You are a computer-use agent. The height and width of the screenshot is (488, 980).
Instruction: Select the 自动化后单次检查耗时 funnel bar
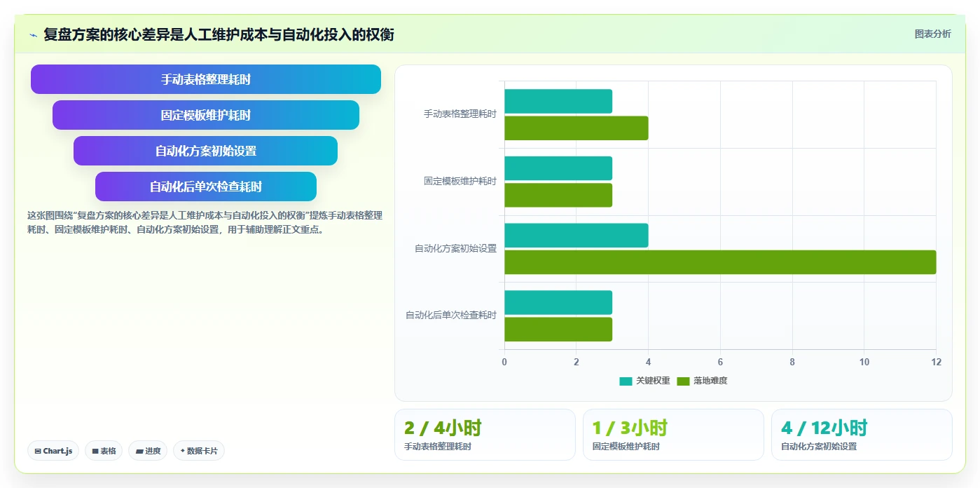206,187
